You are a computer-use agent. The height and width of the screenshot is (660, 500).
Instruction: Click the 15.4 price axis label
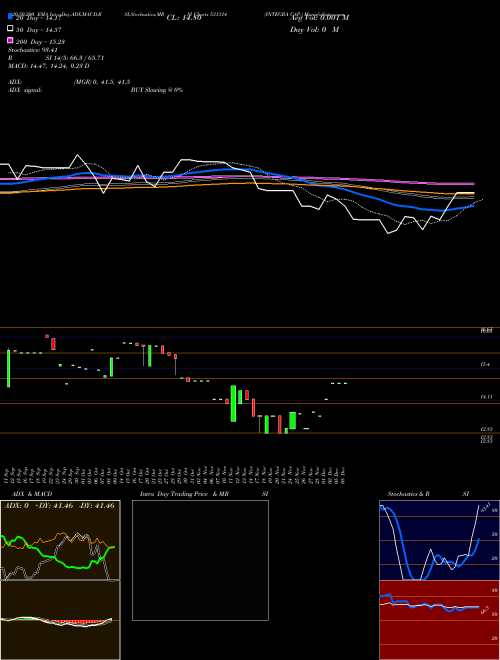[485, 365]
